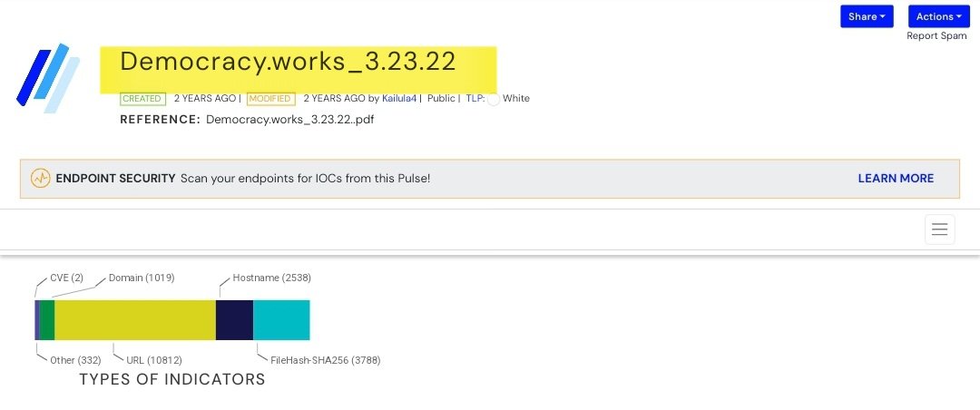
Task: Click the Hostname (2538) label
Action: click(x=271, y=278)
